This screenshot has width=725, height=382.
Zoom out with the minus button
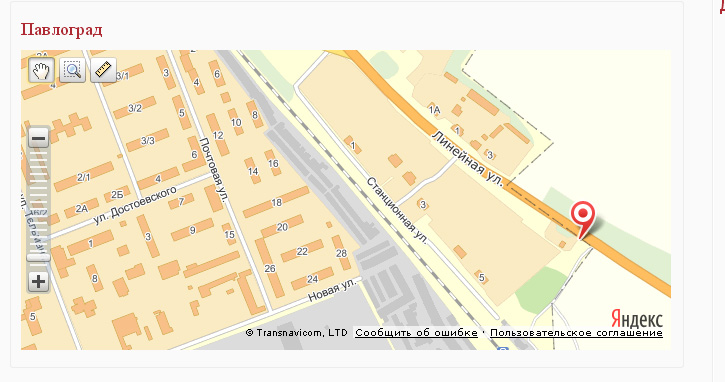pyautogui.click(x=38, y=138)
